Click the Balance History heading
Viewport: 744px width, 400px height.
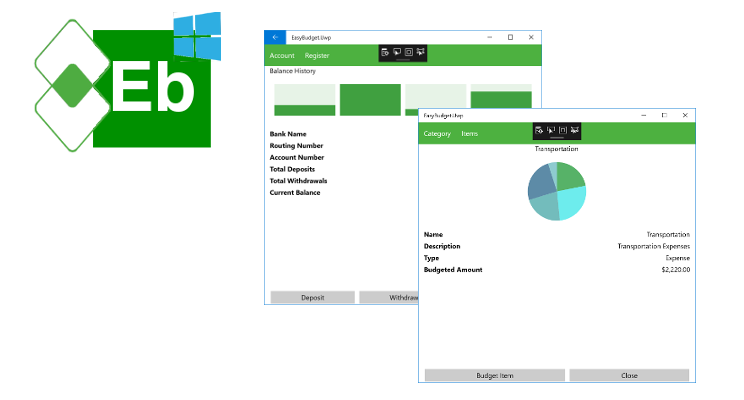pos(292,71)
